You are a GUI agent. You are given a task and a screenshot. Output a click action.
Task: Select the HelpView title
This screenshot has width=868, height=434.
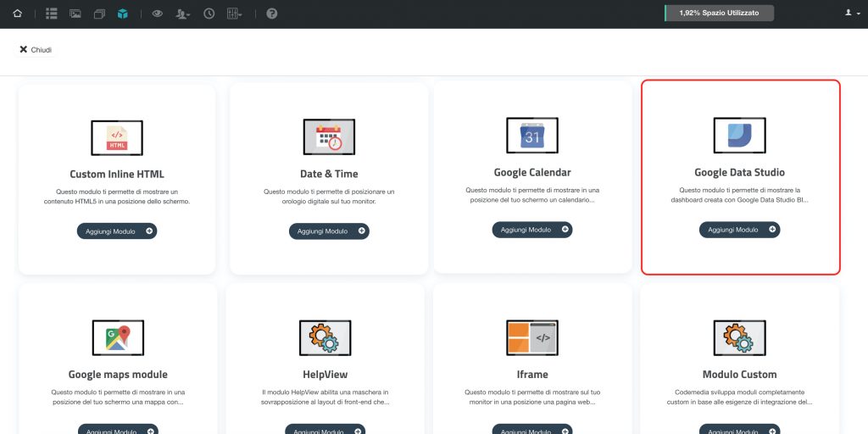pyautogui.click(x=325, y=375)
